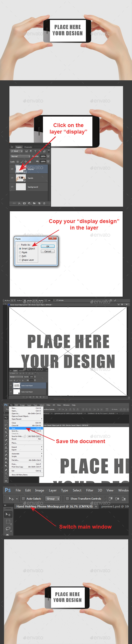Select the hands layer thumbnail

pos(21,178)
